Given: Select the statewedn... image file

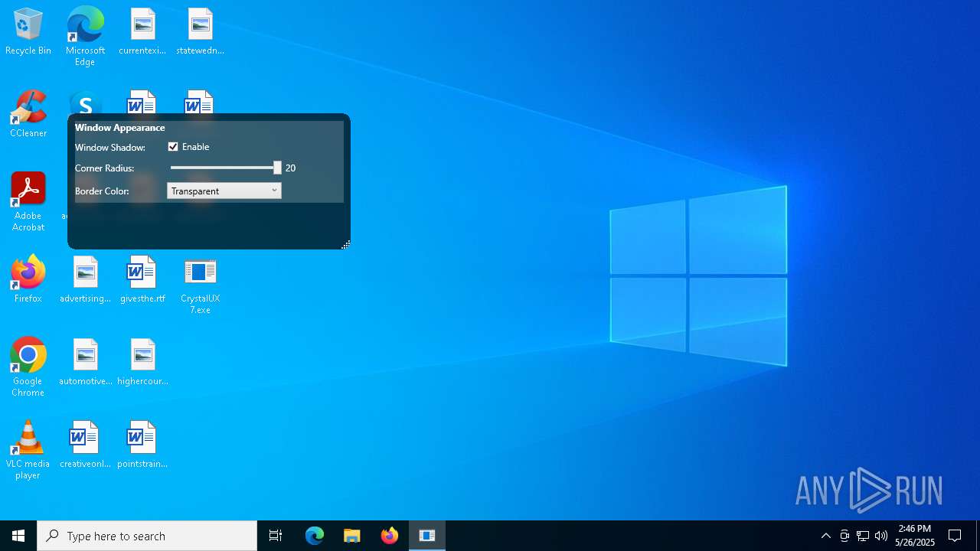Looking at the screenshot, I should pos(200,32).
